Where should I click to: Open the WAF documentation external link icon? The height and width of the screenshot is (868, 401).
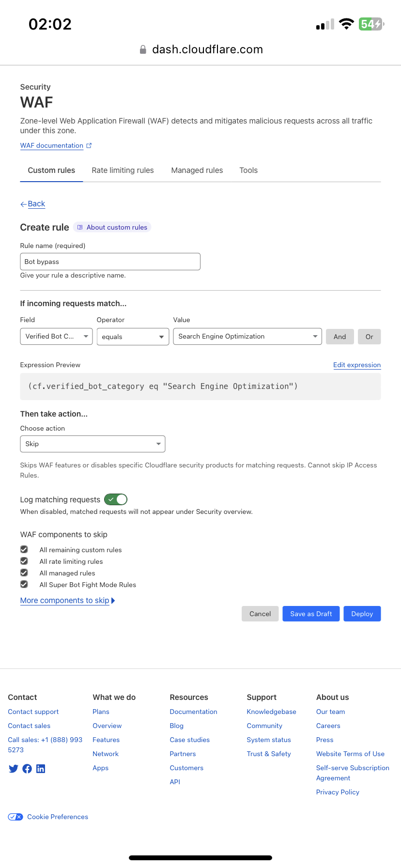click(89, 145)
